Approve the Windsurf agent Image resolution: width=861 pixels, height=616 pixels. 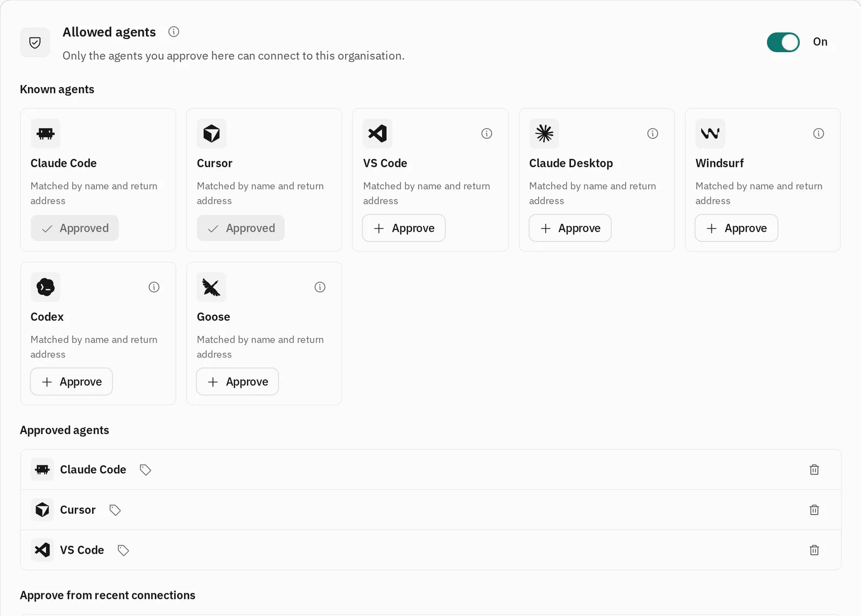736,228
